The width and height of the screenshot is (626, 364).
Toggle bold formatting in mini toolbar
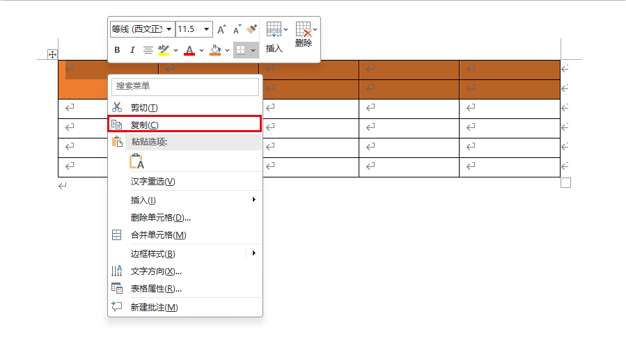(x=117, y=50)
